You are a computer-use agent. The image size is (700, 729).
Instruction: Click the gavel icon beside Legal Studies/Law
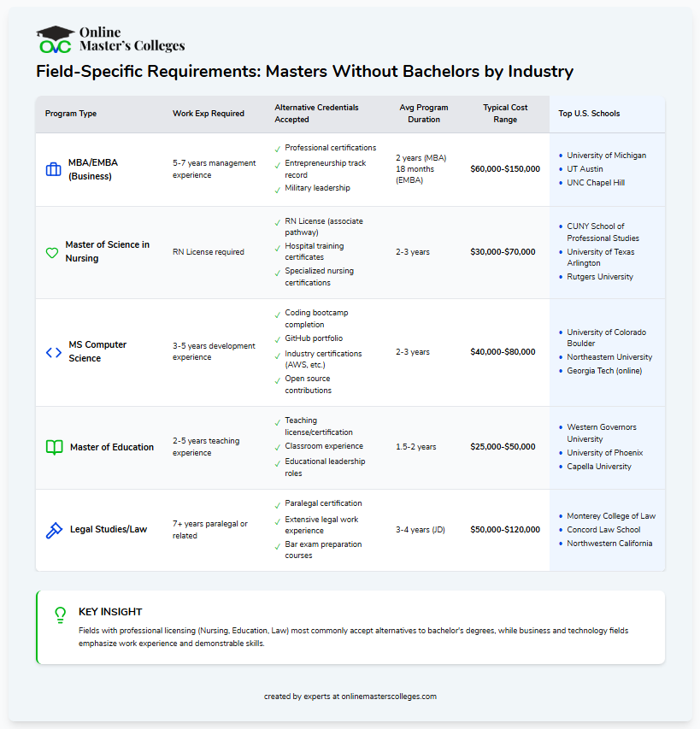coord(53,530)
